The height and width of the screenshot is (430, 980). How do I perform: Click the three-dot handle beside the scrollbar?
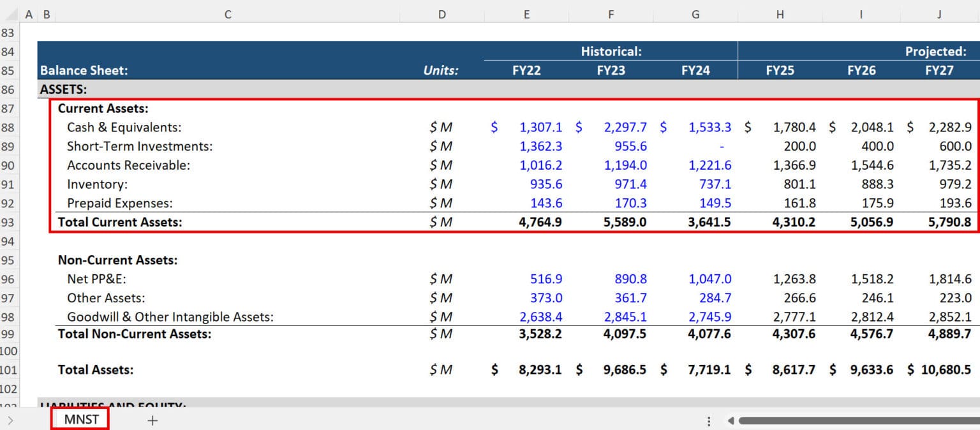click(708, 420)
